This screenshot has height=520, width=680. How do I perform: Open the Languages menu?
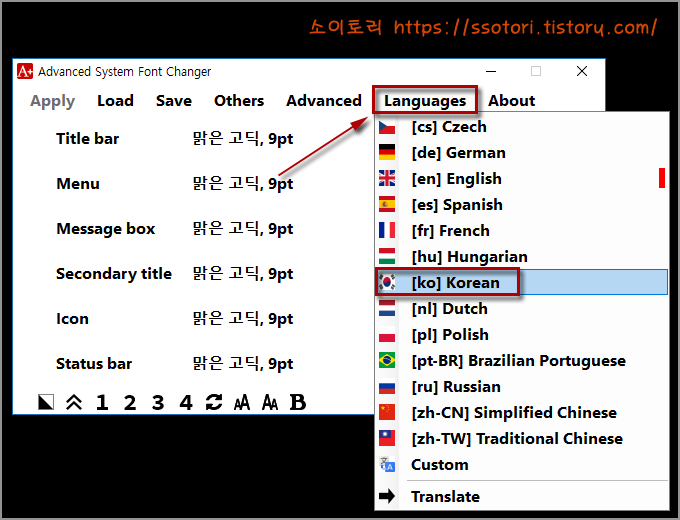[x=425, y=101]
